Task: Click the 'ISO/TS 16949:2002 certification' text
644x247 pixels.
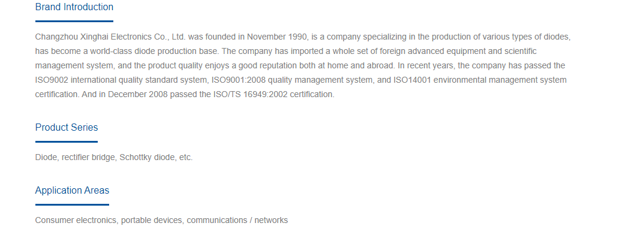Action: click(x=274, y=94)
